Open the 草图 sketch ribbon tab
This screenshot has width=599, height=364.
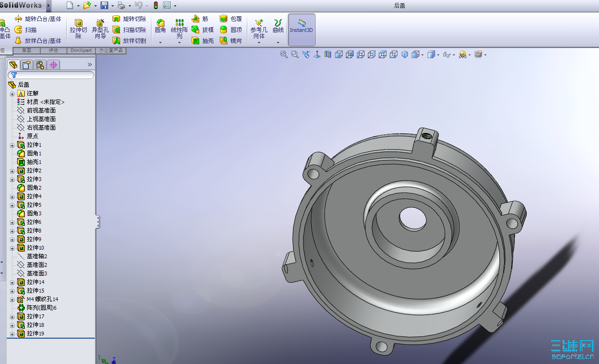pos(27,50)
